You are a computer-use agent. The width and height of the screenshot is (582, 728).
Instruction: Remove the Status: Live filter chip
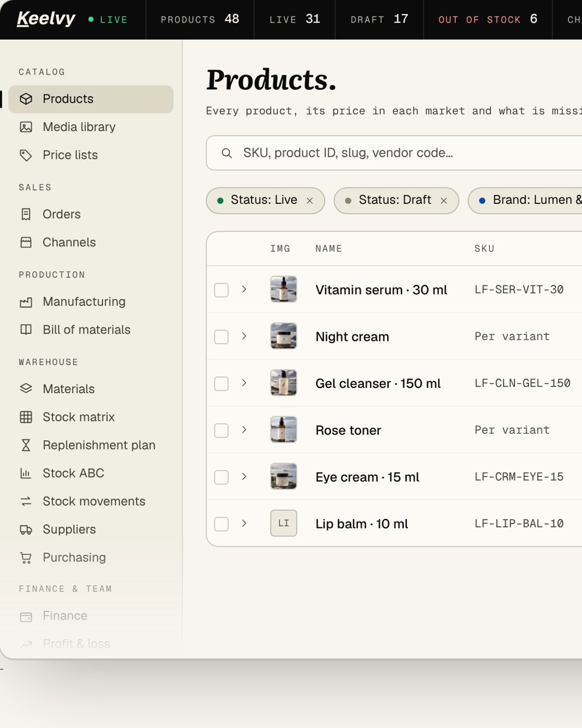310,200
